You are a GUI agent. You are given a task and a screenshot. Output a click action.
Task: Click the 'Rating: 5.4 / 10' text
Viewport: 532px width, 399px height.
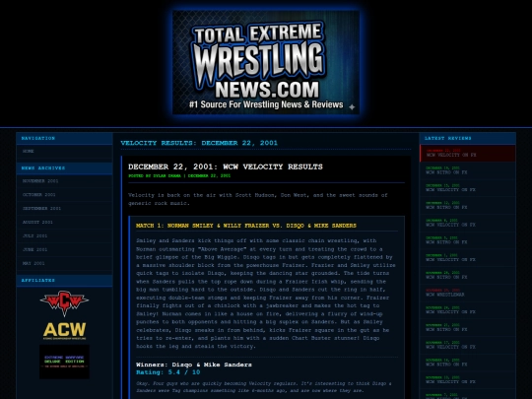(167, 372)
